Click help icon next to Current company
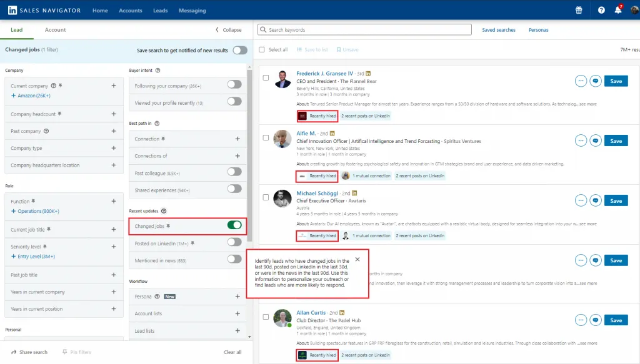This screenshot has height=364, width=640. click(x=53, y=86)
